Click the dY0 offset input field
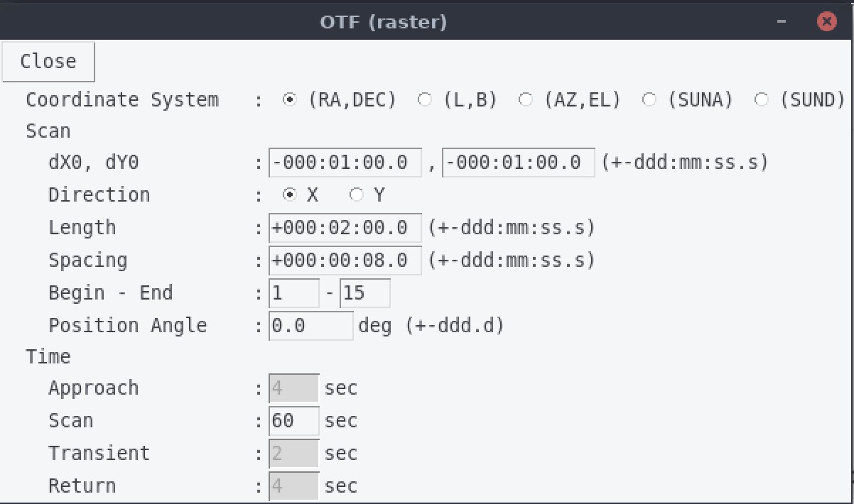The width and height of the screenshot is (854, 504). click(x=519, y=163)
